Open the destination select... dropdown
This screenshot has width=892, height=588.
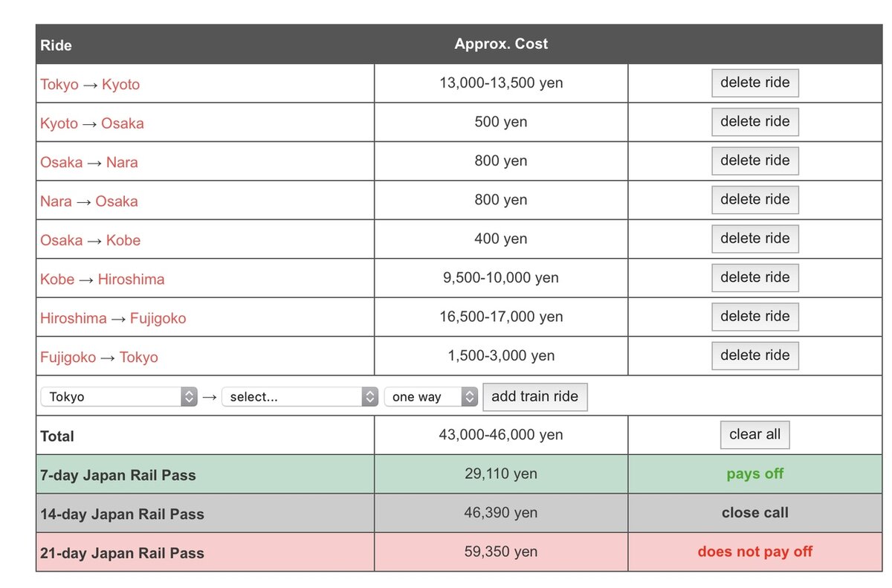pyautogui.click(x=300, y=397)
